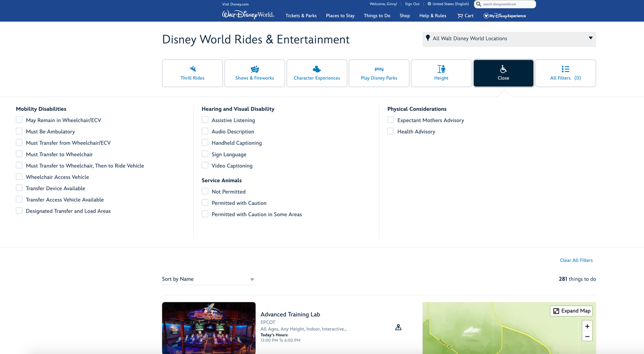The image size is (644, 354).
Task: Click the search magnifier icon
Action: pyautogui.click(x=479, y=4)
